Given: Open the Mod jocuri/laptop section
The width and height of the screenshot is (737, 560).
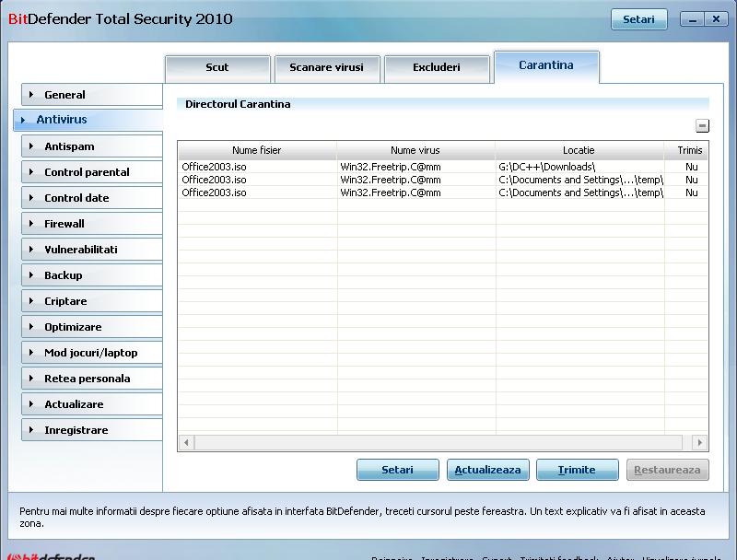Looking at the screenshot, I should click(92, 354).
